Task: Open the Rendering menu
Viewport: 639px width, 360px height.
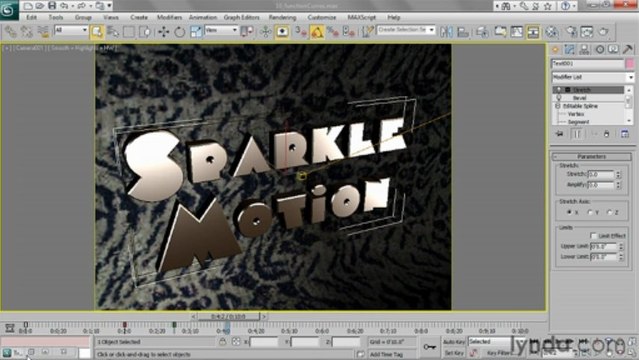Action: (x=282, y=18)
